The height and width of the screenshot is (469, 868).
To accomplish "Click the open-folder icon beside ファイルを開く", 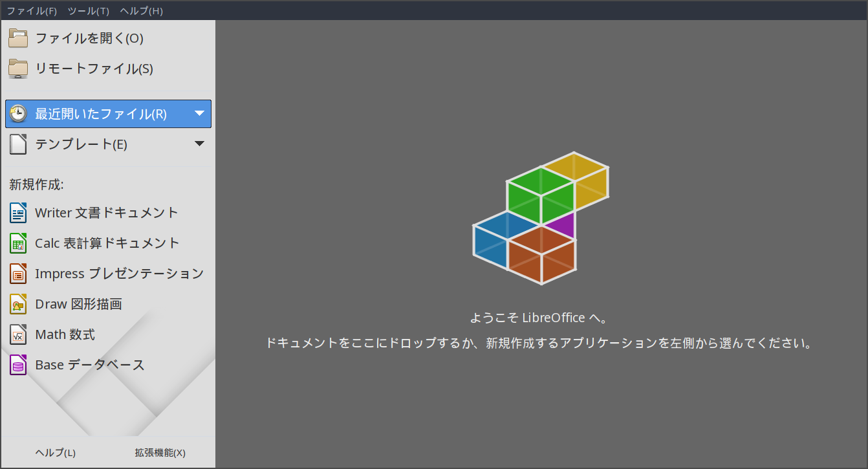I will (18, 38).
